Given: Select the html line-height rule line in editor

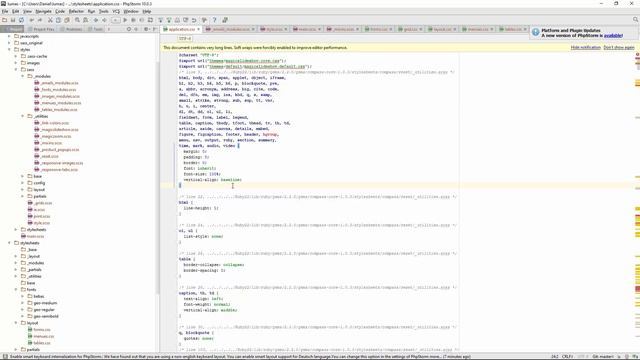Looking at the screenshot, I should 201,208.
